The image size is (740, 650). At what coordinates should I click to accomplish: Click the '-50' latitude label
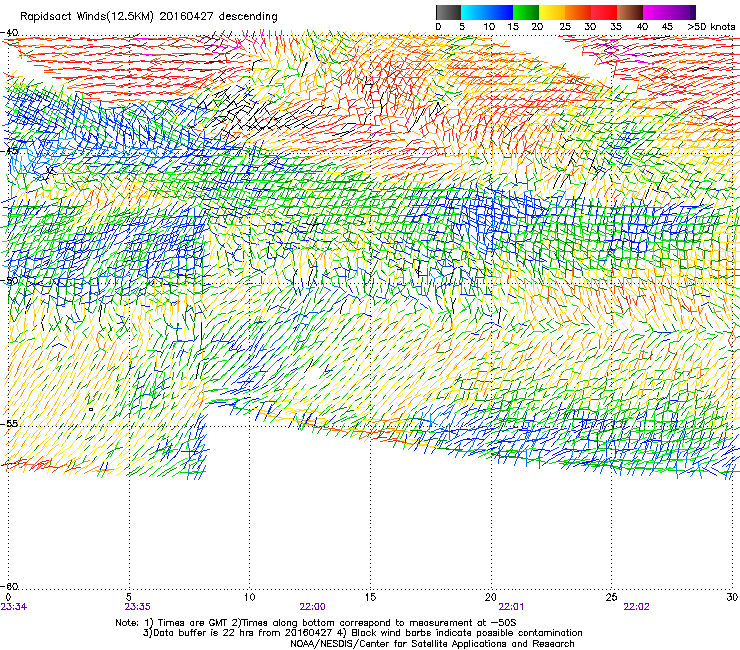click(x=9, y=281)
